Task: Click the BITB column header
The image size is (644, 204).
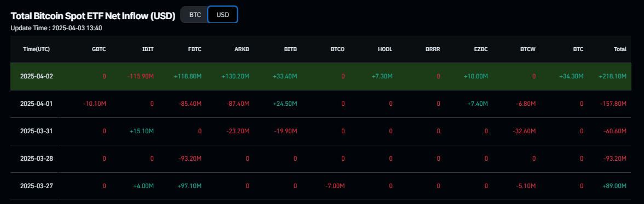Action: (x=290, y=49)
